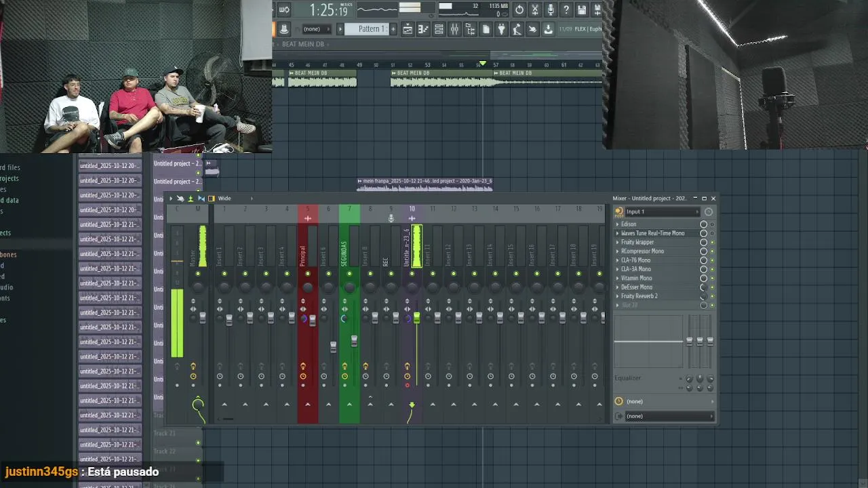Screen dimensions: 868x488
Task: Open the audio editor scissors icon
Action: 535,9
